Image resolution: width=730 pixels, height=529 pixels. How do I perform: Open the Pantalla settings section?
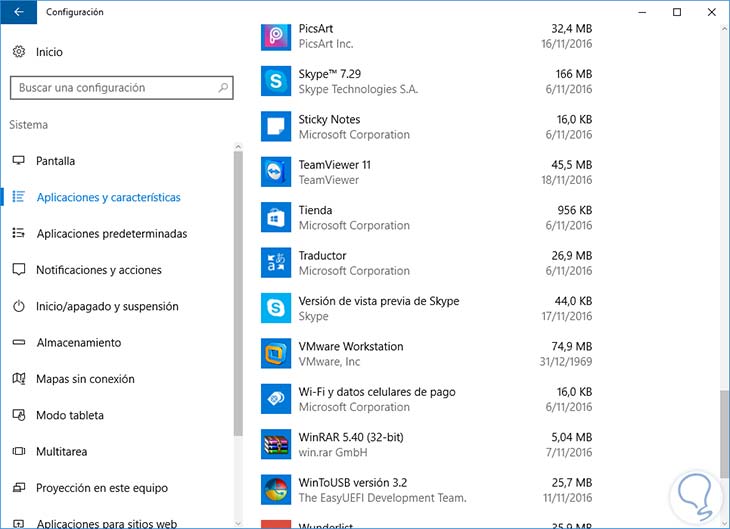point(55,161)
